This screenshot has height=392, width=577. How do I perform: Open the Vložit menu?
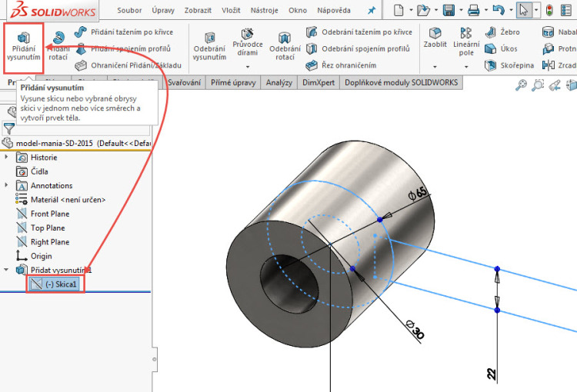coord(231,10)
